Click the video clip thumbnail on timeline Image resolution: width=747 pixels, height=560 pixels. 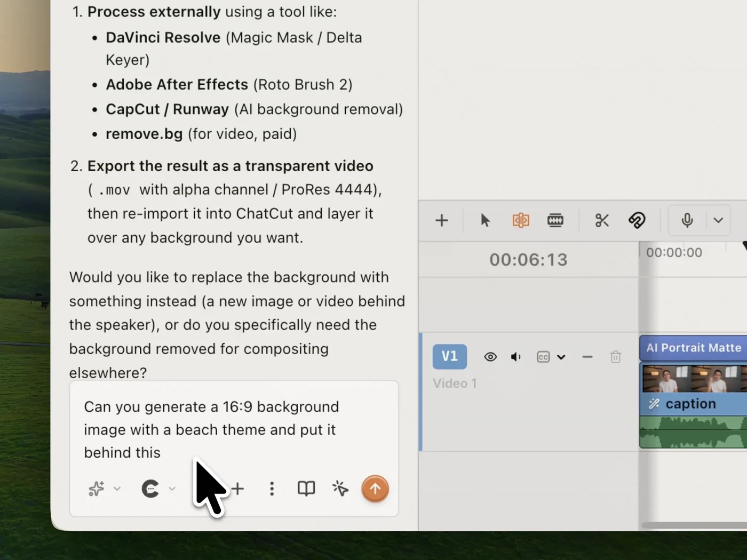coord(694,378)
